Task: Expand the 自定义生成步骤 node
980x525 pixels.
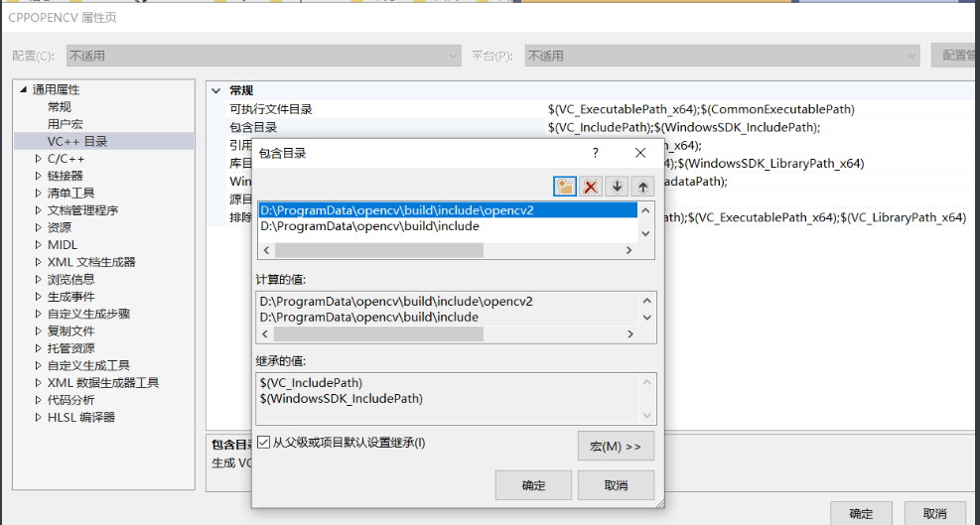Action: 38,314
